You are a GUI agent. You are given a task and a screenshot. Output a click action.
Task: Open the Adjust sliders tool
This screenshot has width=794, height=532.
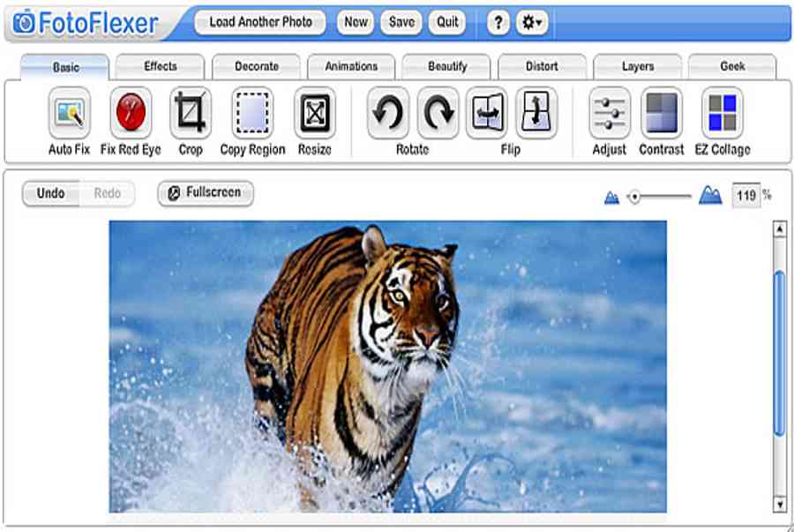pos(610,112)
